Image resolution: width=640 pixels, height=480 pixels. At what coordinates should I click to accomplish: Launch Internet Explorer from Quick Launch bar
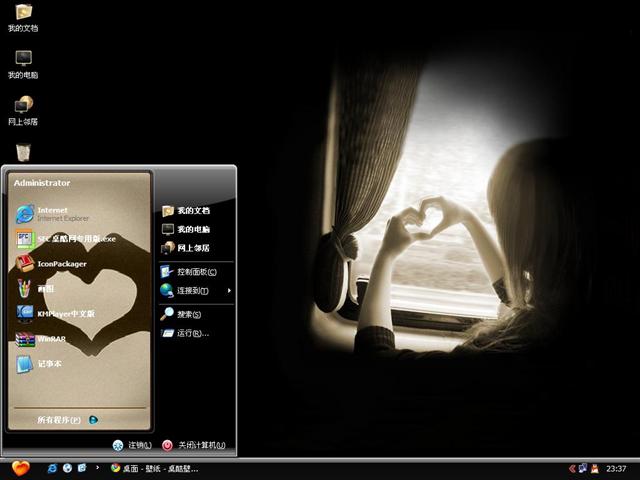[52, 468]
